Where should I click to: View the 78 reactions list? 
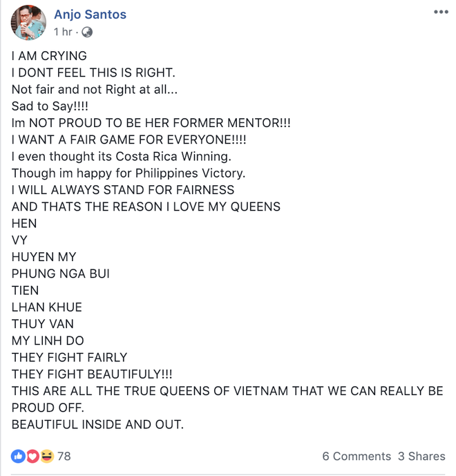click(x=64, y=456)
